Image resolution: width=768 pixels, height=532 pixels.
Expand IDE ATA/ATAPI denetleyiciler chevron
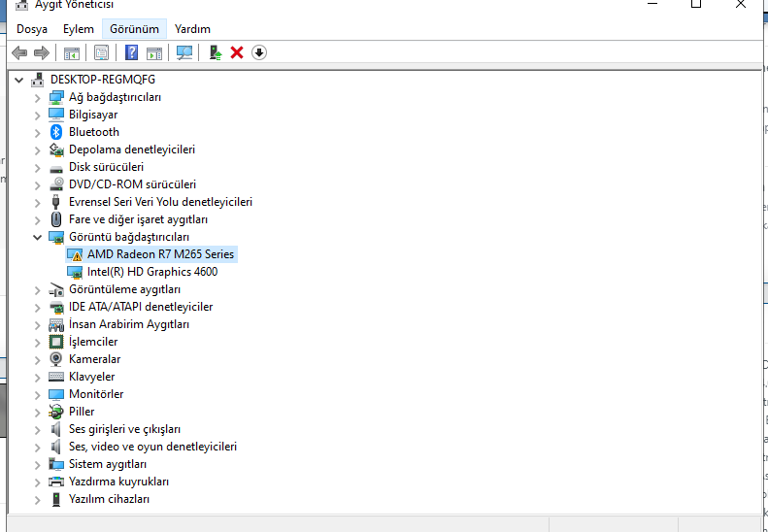pos(37,307)
